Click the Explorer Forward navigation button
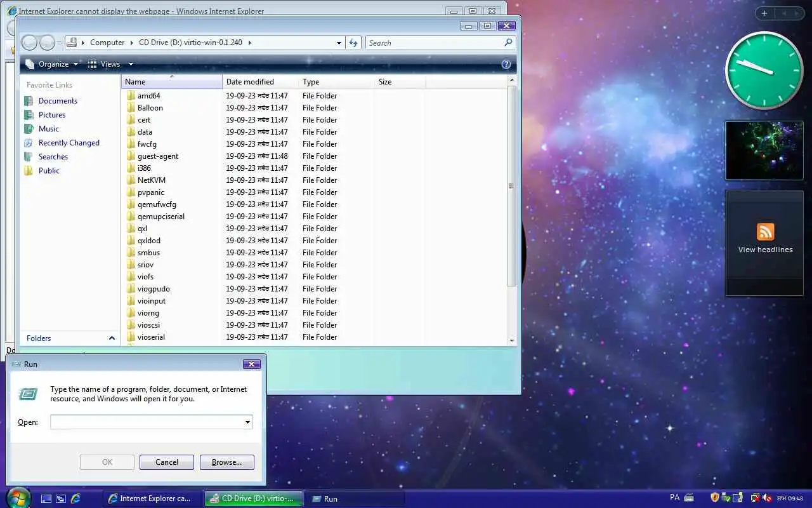This screenshot has height=508, width=812. point(47,43)
